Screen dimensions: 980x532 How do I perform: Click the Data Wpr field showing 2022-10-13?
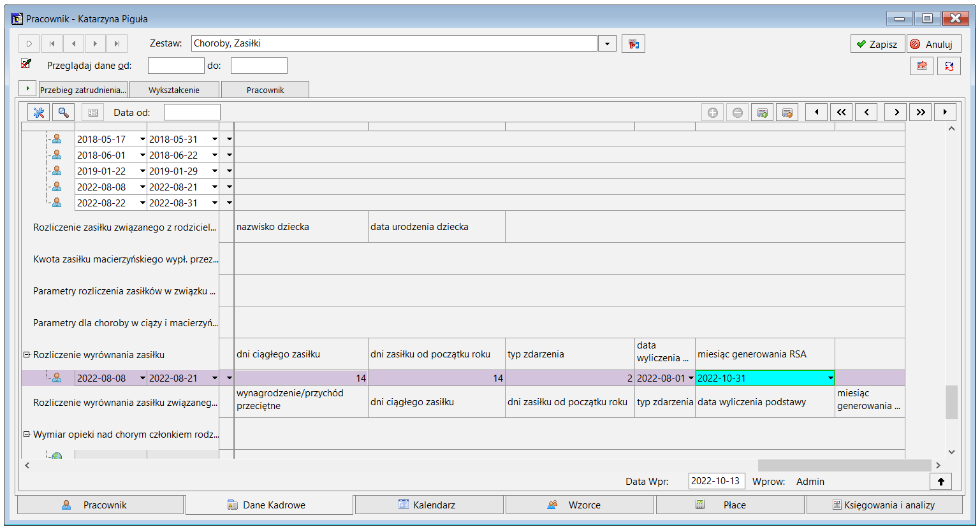[x=717, y=481]
